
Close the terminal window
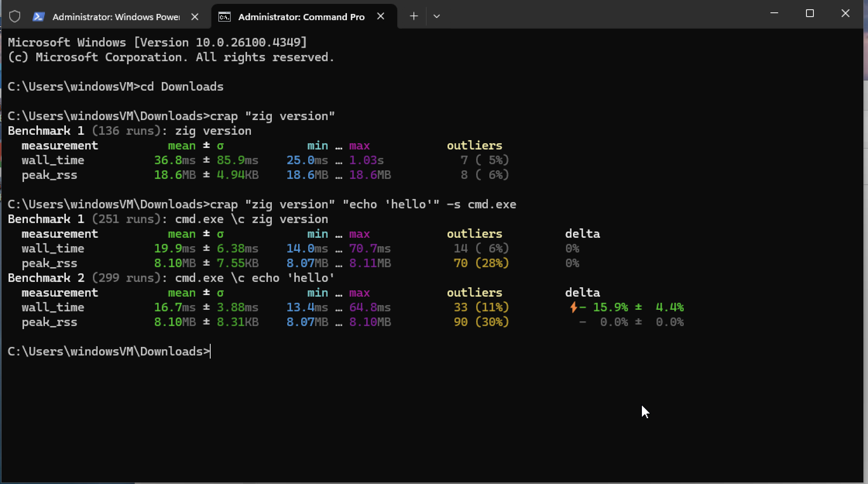pyautogui.click(x=846, y=14)
